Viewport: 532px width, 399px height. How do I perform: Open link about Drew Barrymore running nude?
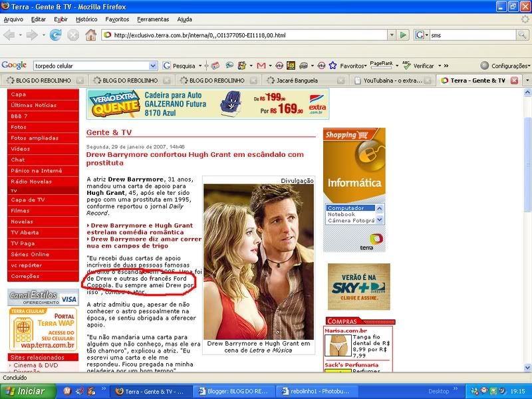pos(144,242)
